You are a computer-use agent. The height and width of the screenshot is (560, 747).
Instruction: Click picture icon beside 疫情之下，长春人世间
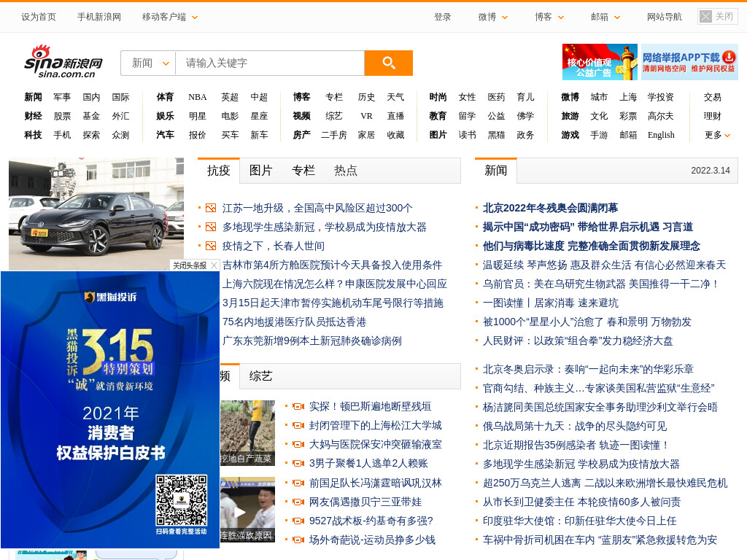click(x=211, y=246)
